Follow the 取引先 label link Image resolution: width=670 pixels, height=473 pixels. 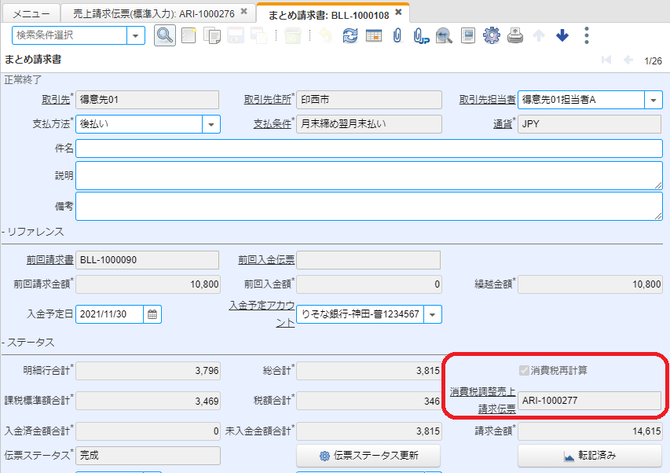(x=56, y=100)
